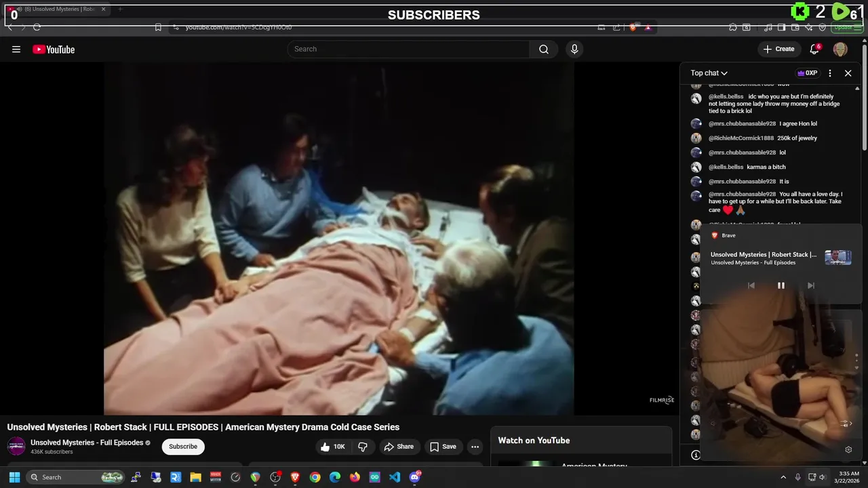Open the Windows Start menu
Viewport: 868px width, 488px height.
(14, 477)
